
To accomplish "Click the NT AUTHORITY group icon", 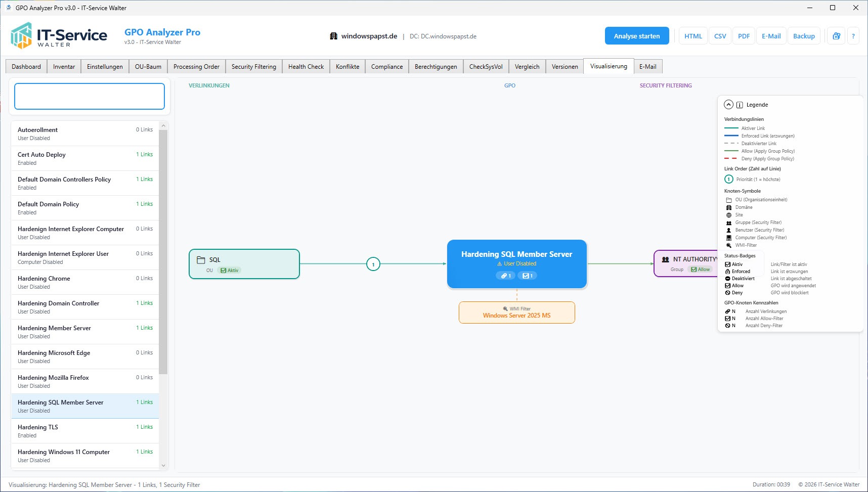I will point(665,259).
